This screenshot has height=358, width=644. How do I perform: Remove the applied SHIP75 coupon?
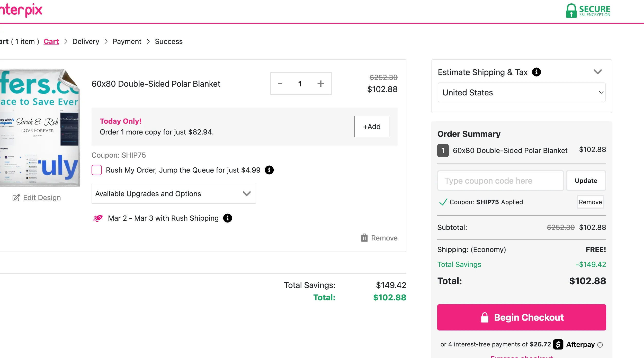coord(590,202)
